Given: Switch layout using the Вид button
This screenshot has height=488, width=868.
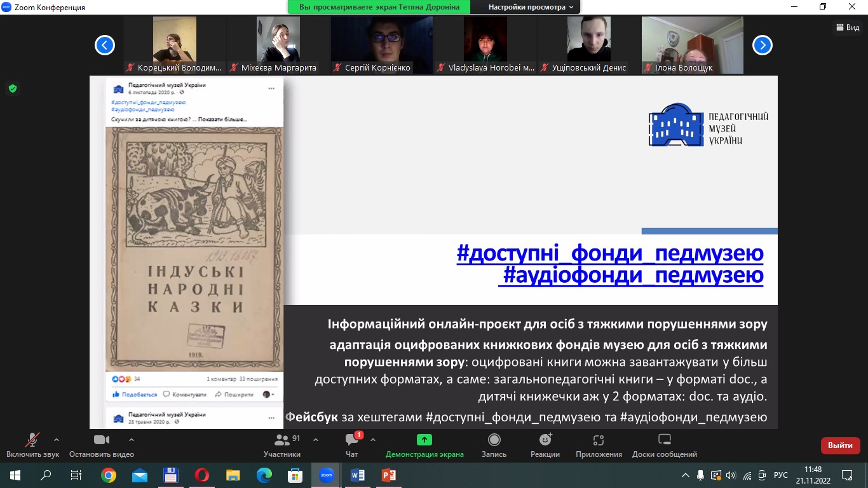Looking at the screenshot, I should click(848, 27).
